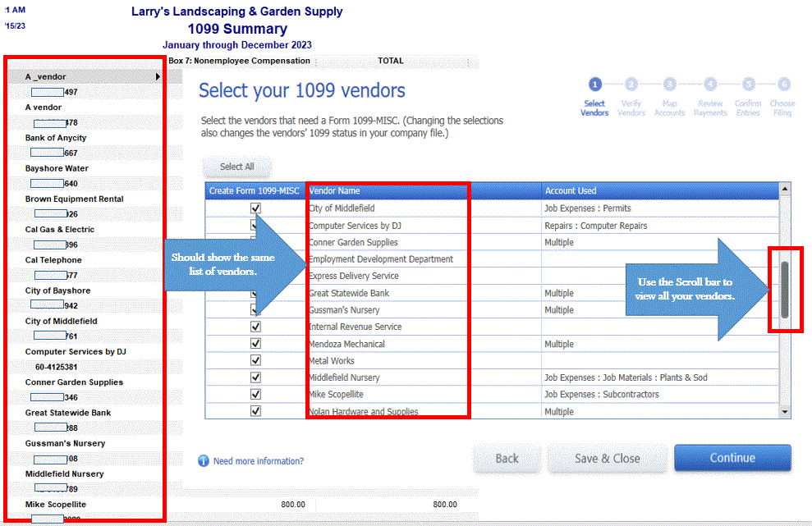Click the blue info icon beside Need more information
Viewport: 812px width, 526px height.
pyautogui.click(x=204, y=461)
